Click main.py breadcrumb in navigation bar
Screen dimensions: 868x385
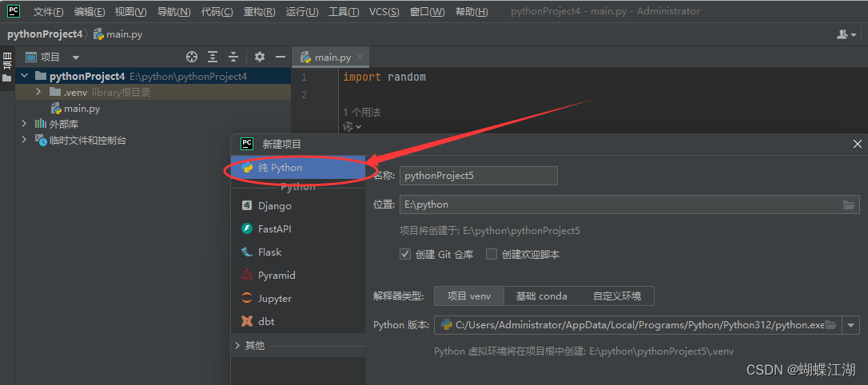pos(118,34)
